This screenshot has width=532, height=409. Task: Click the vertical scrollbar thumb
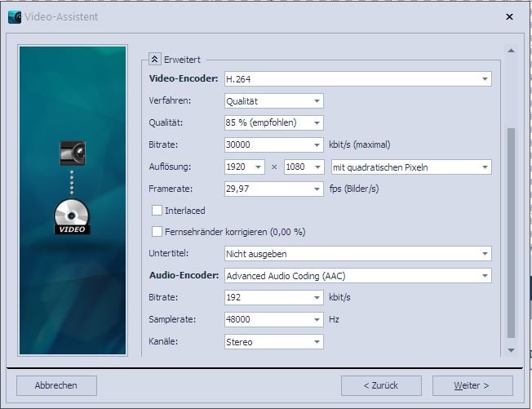(x=511, y=233)
